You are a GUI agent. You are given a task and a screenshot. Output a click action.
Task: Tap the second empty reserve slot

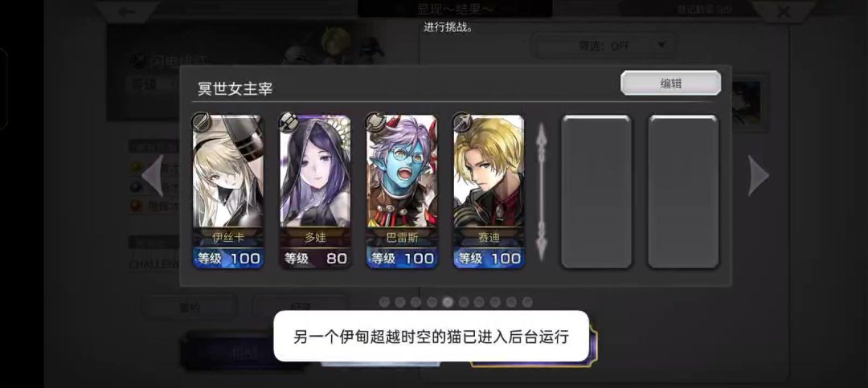coord(683,191)
